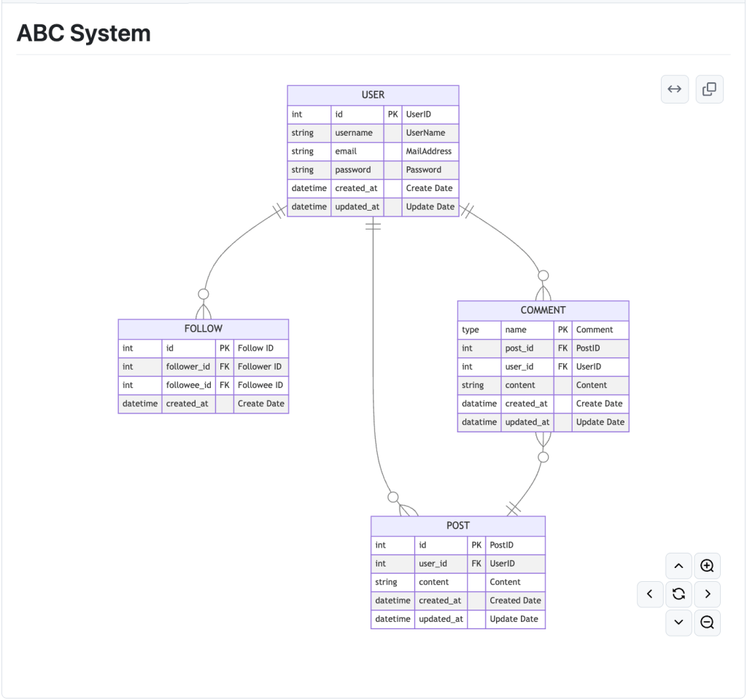Pan the diagram down
The height and width of the screenshot is (700, 747).
678,623
